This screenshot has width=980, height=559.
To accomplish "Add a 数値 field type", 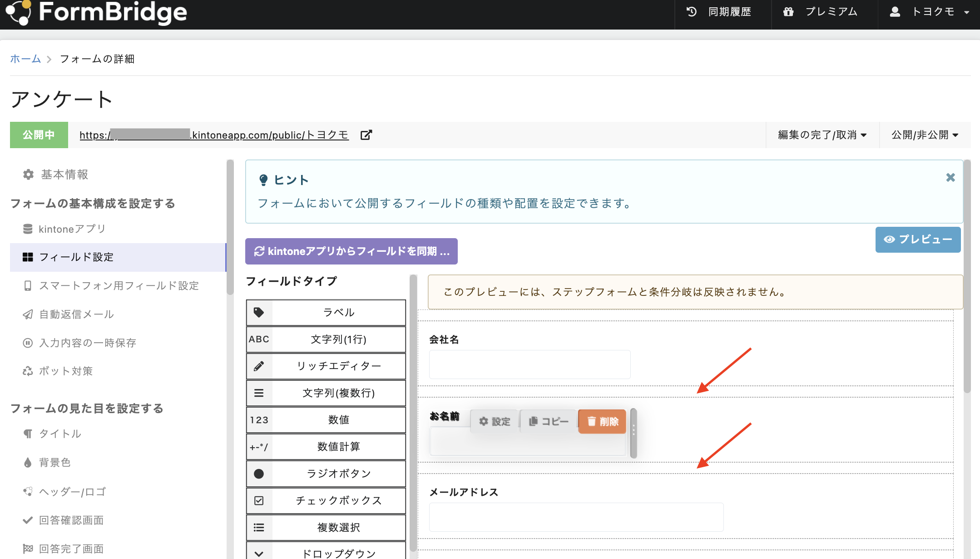I will point(326,420).
